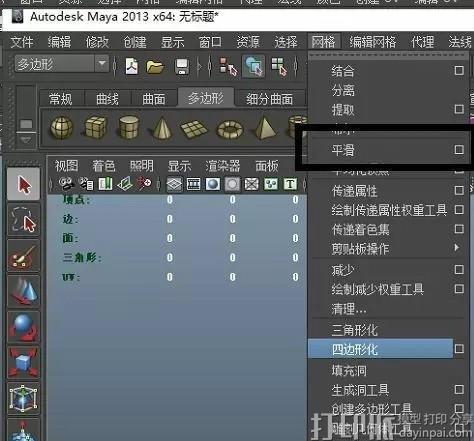The width and height of the screenshot is (474, 441).
Task: Click the polygon cylinder shelf icon
Action: tap(129, 127)
